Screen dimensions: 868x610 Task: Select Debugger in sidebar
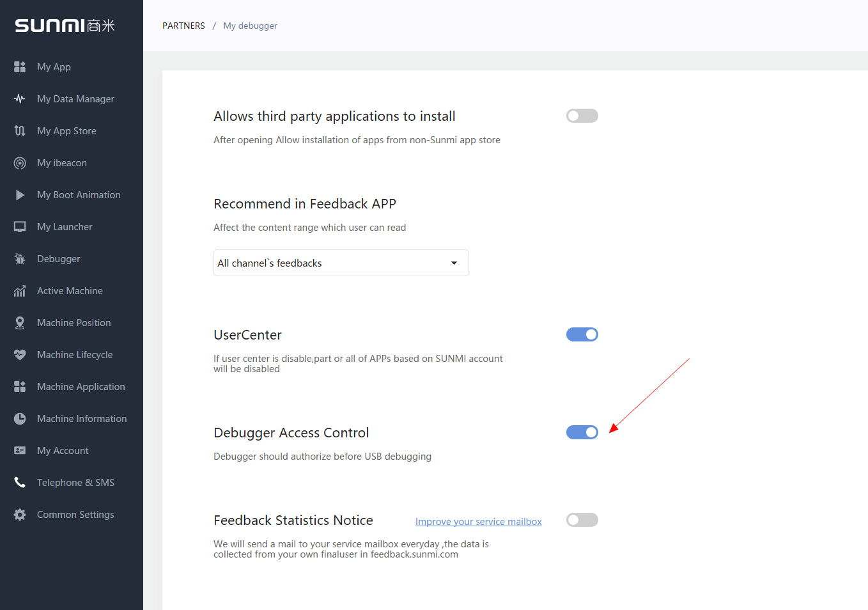[x=59, y=258]
